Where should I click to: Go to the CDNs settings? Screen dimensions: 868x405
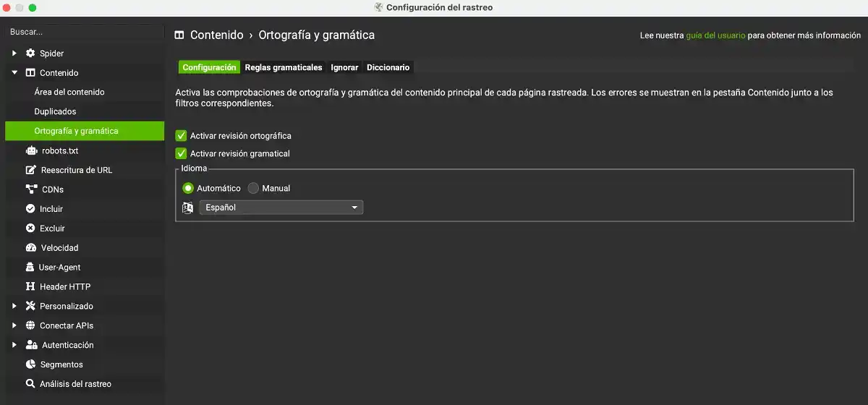85,189
